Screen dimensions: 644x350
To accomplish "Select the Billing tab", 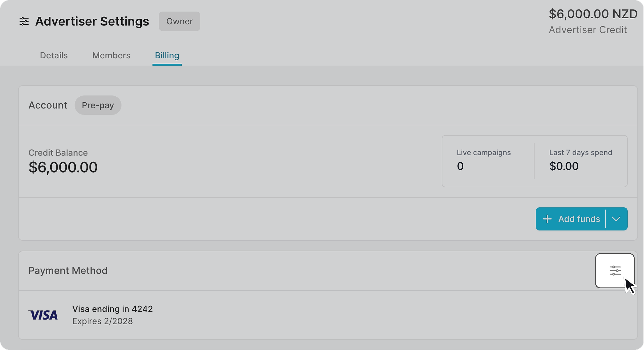I will 167,55.
